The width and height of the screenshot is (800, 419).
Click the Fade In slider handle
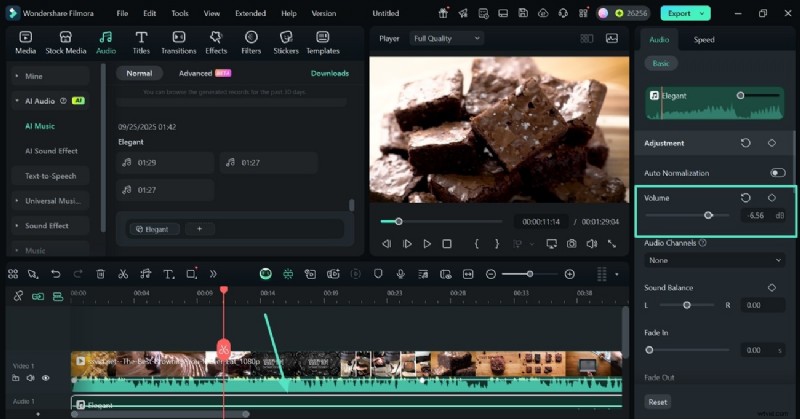[x=649, y=350]
